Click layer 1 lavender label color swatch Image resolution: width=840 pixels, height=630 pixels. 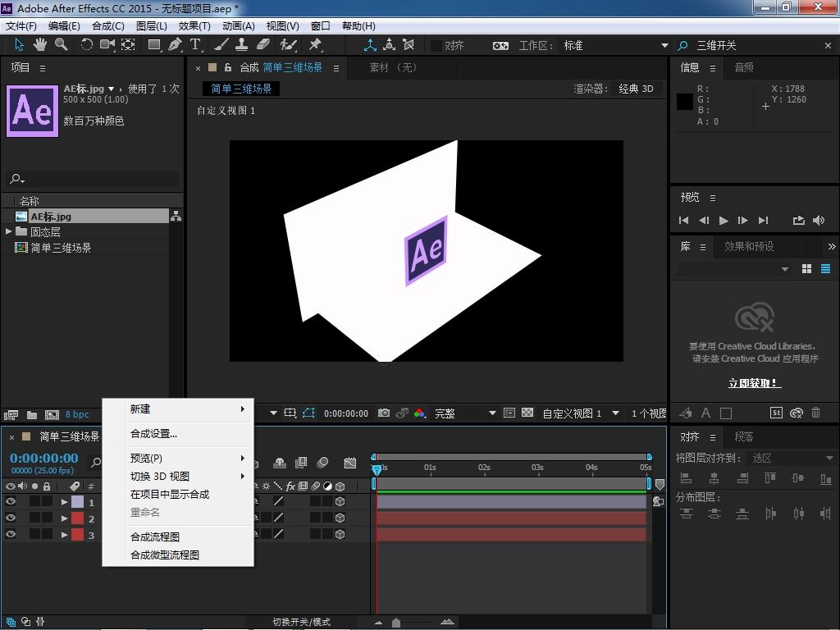[x=78, y=502]
